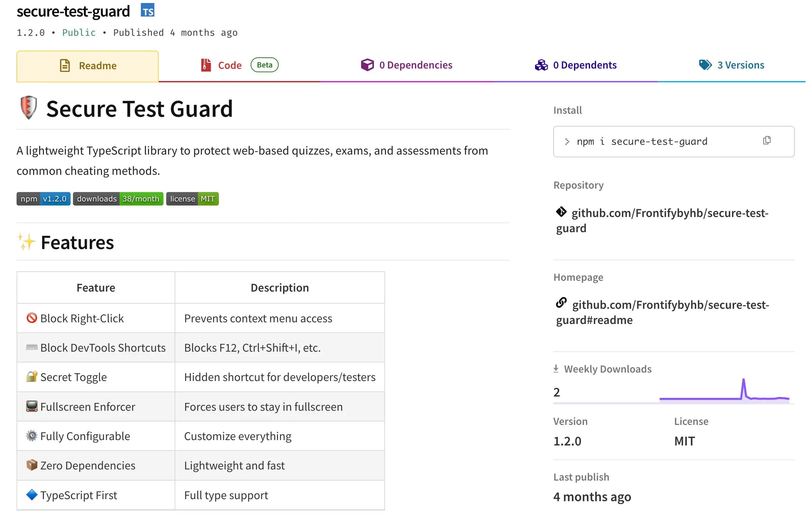
Task: Click the Feature column header
Action: click(x=96, y=288)
